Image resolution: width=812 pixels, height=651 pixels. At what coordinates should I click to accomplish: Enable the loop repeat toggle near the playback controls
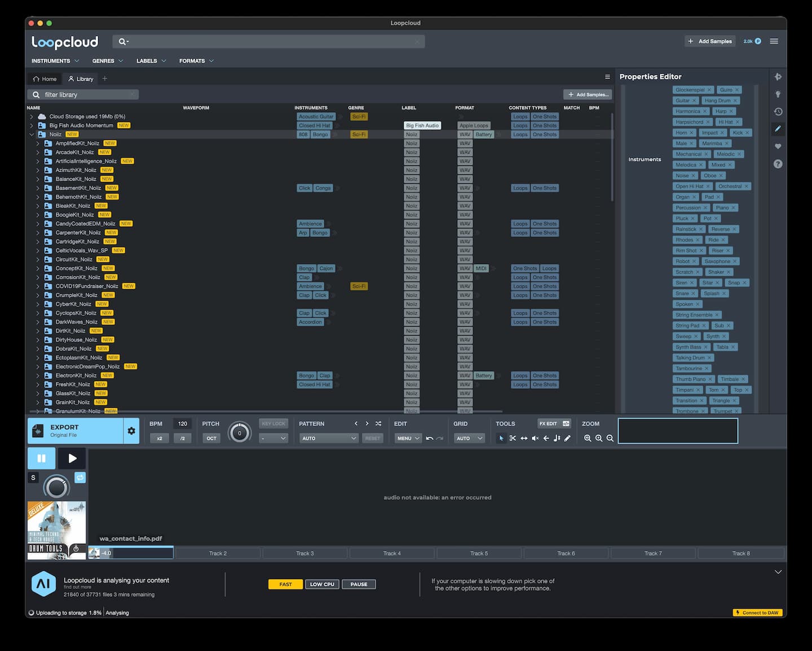80,477
